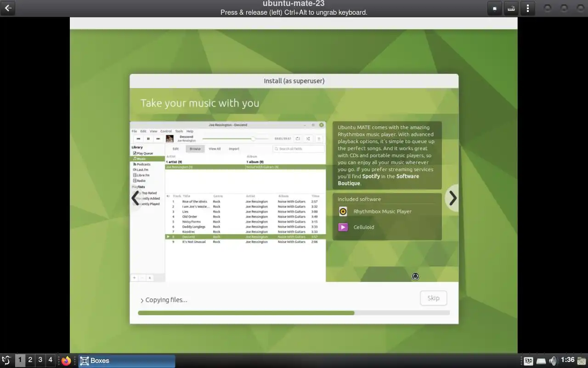Click the taskbar clock showing 1:36
Viewport: 588px width, 368px height.
tap(568, 360)
